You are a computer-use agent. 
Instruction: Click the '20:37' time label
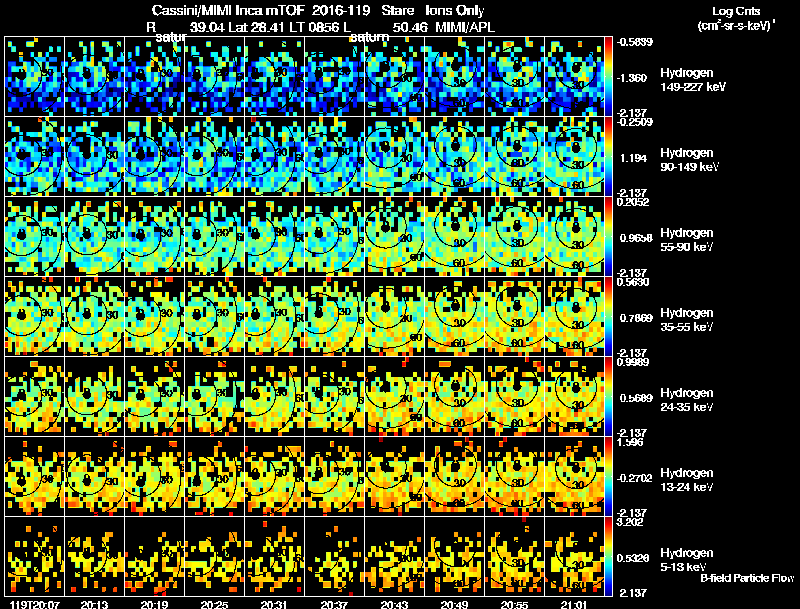pos(334,604)
